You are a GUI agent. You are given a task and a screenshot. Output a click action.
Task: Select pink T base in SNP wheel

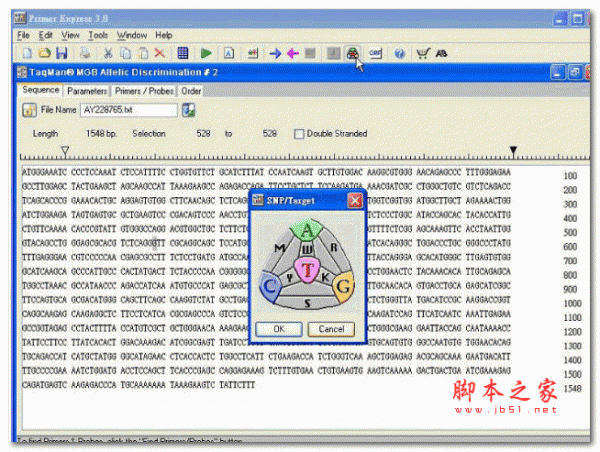tap(308, 270)
